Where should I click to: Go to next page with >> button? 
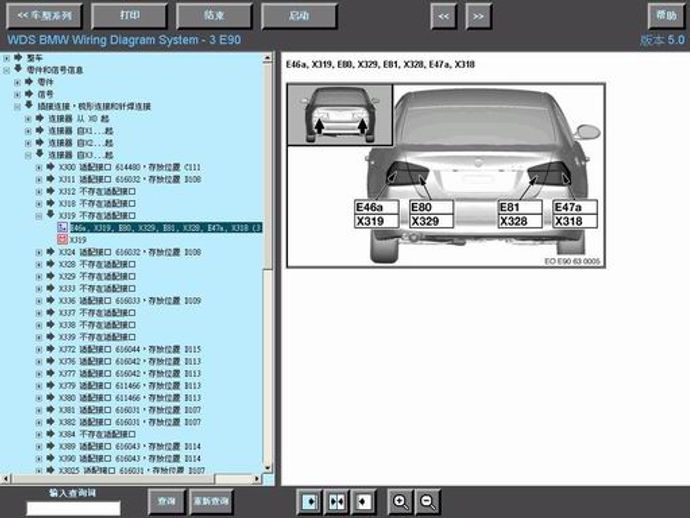click(x=478, y=16)
